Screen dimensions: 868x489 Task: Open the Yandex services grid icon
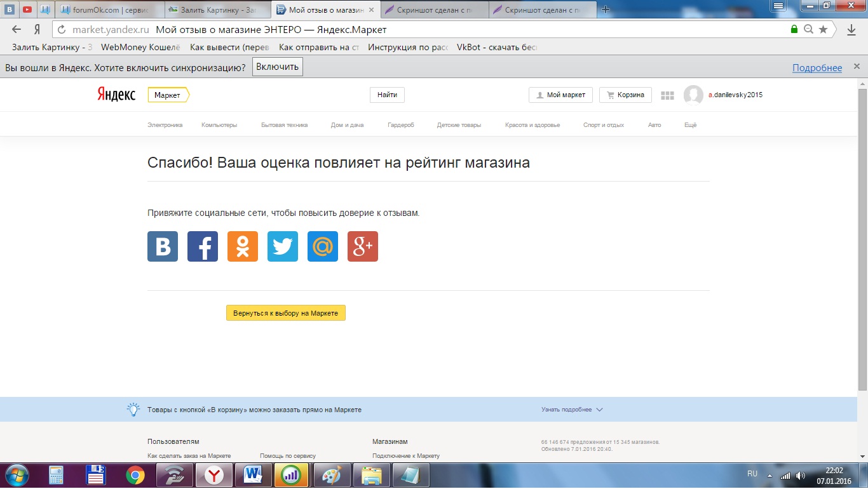pos(667,95)
